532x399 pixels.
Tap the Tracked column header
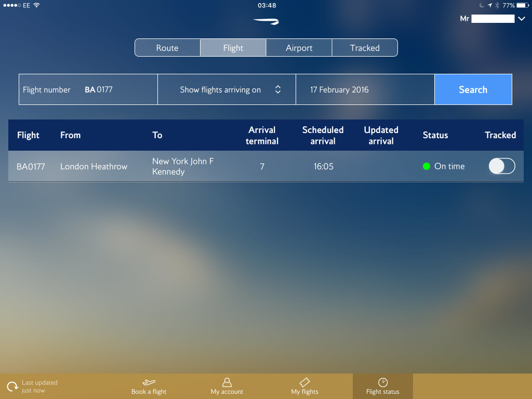click(x=500, y=135)
